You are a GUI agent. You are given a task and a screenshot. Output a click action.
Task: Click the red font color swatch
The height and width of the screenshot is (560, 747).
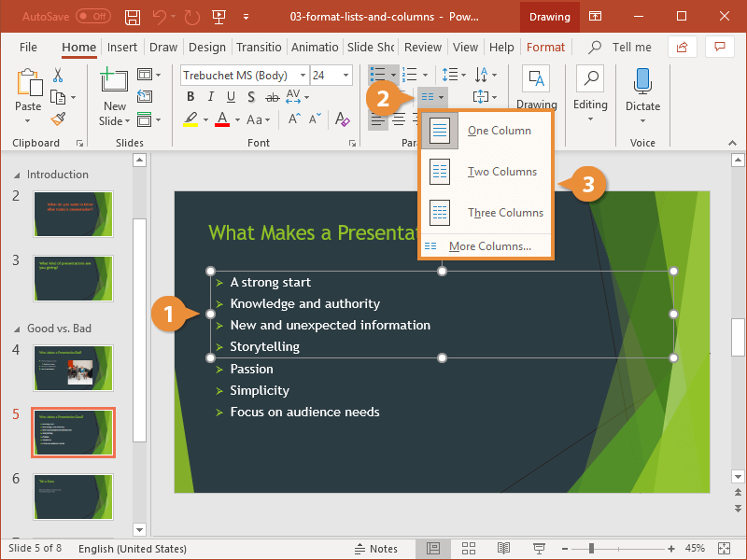coord(222,119)
